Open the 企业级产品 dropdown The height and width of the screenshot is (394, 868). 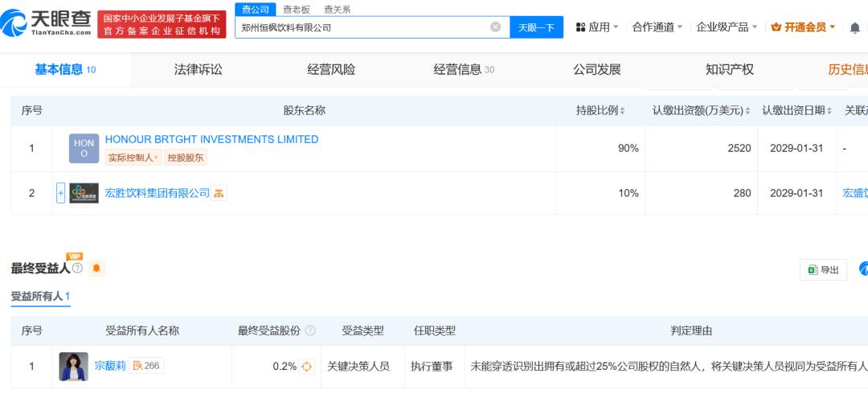point(727,27)
